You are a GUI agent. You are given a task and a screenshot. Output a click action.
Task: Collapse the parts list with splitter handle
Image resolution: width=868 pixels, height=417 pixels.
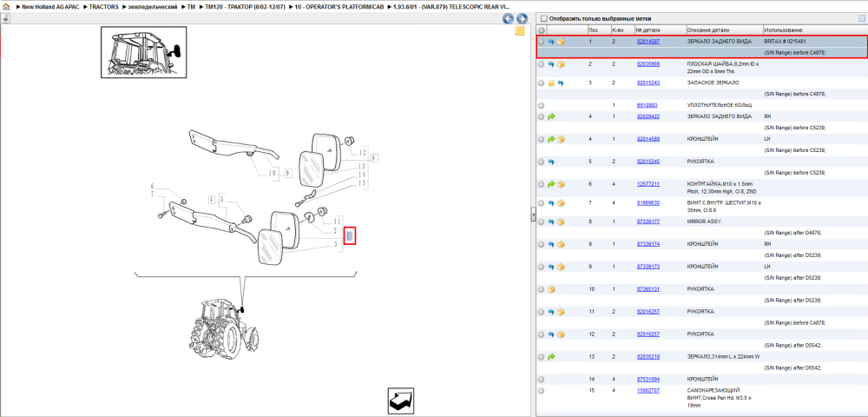(533, 215)
